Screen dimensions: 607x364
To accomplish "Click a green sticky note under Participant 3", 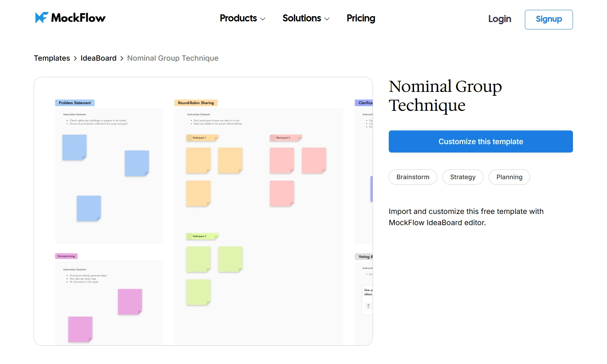I will (x=198, y=259).
